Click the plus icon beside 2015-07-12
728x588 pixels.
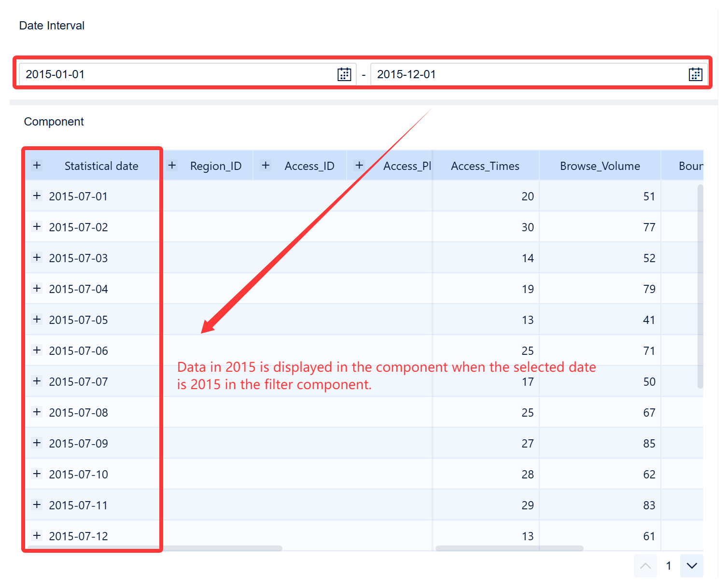37,536
